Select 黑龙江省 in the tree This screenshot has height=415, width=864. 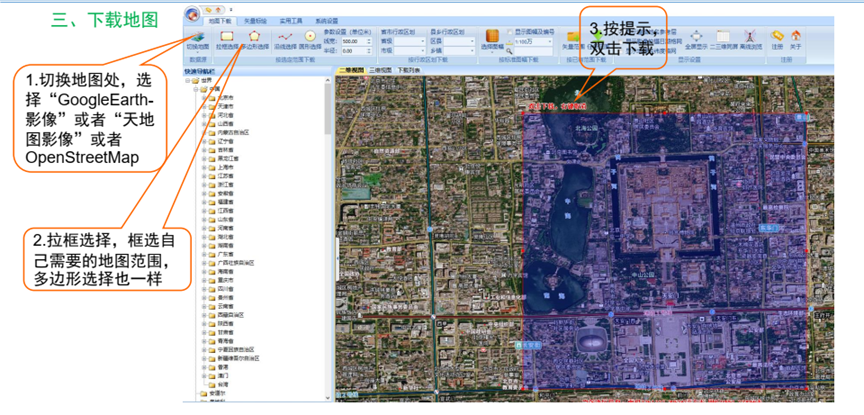click(228, 159)
